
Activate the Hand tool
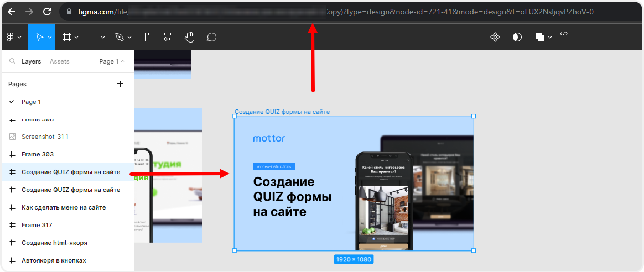(x=190, y=37)
